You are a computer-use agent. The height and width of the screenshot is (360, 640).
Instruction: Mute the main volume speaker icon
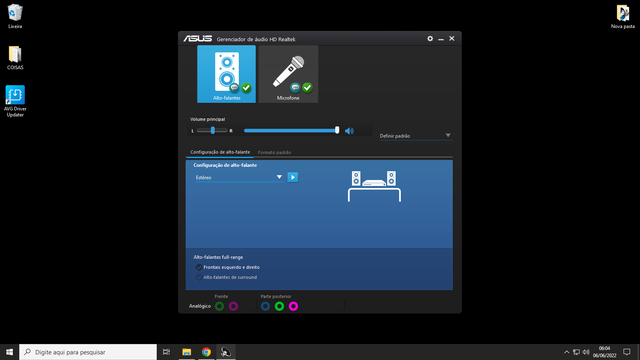pyautogui.click(x=349, y=131)
